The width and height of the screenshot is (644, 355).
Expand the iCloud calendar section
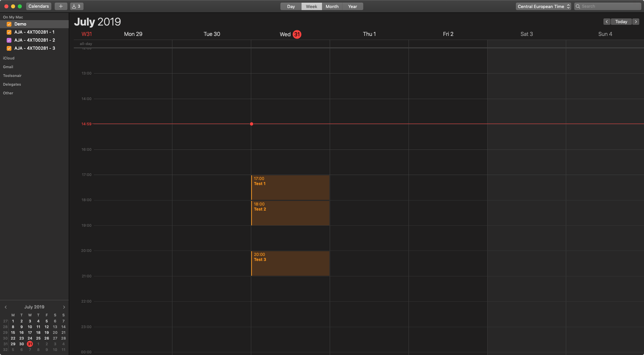[x=9, y=58]
